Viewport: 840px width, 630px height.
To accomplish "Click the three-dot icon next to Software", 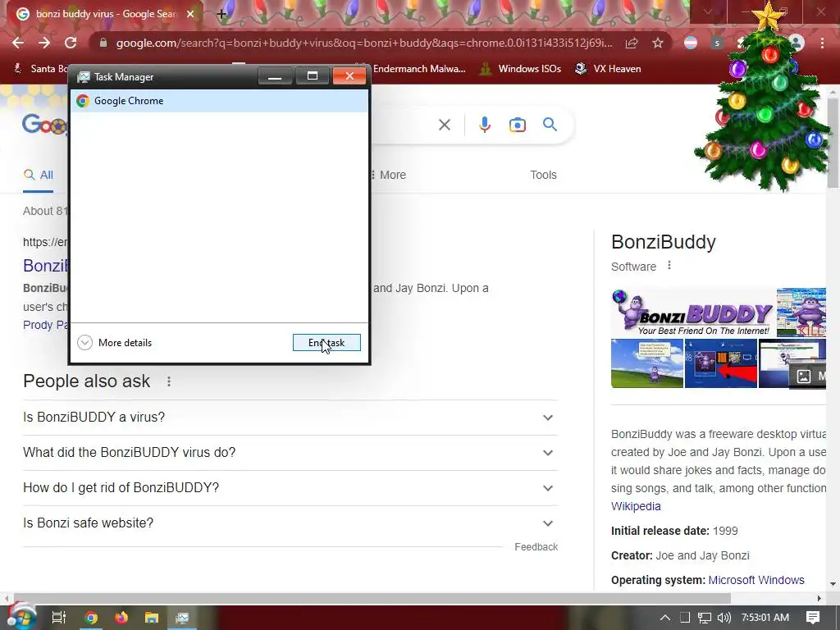I will [x=669, y=265].
